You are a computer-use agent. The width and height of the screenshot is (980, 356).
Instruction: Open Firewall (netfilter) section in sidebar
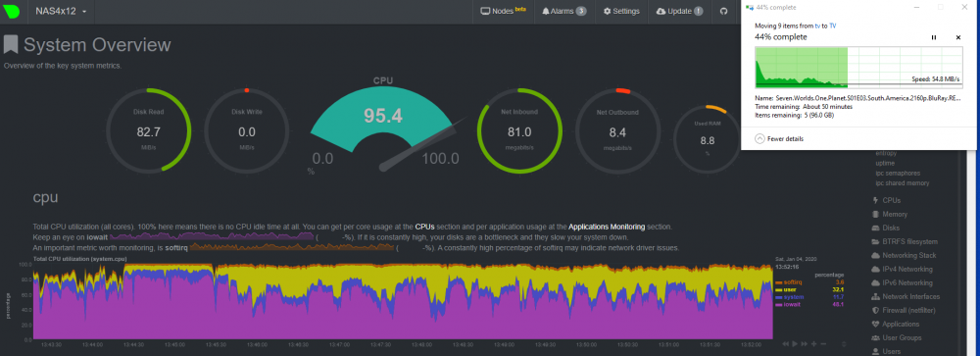[904, 310]
